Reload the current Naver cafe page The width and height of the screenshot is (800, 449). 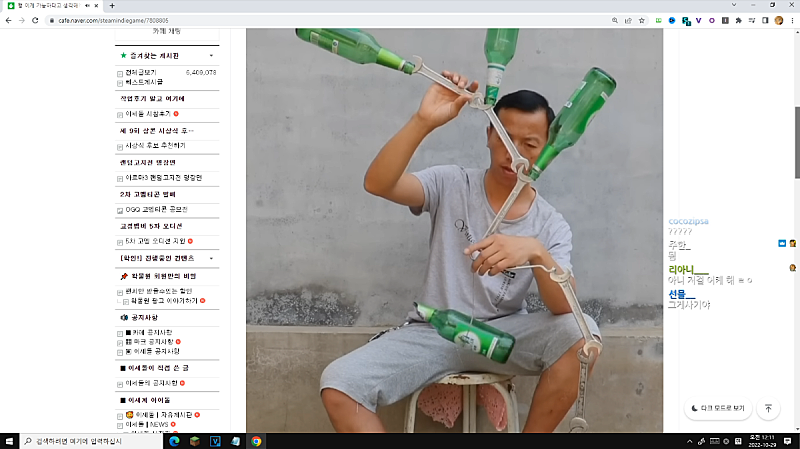(x=35, y=20)
